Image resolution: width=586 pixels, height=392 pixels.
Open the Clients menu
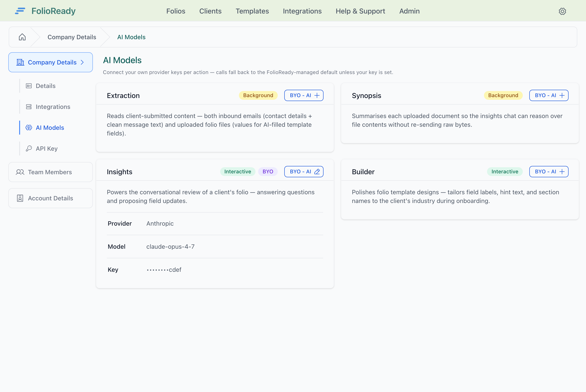tap(210, 11)
